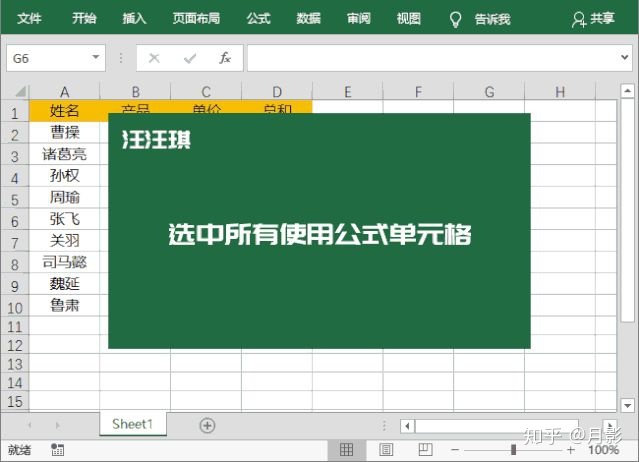This screenshot has width=639, height=462.
Task: Click cell containing 司马懿
Action: point(64,262)
